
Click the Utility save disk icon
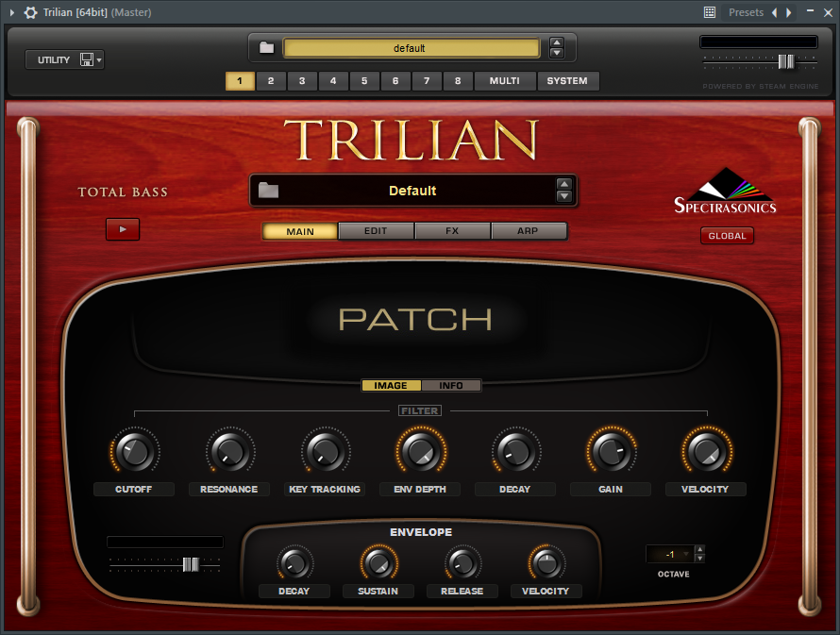click(86, 59)
